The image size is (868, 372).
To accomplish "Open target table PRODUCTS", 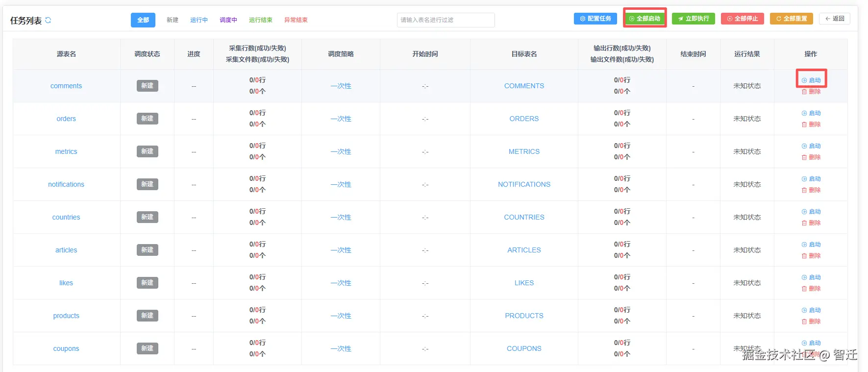I will 524,316.
